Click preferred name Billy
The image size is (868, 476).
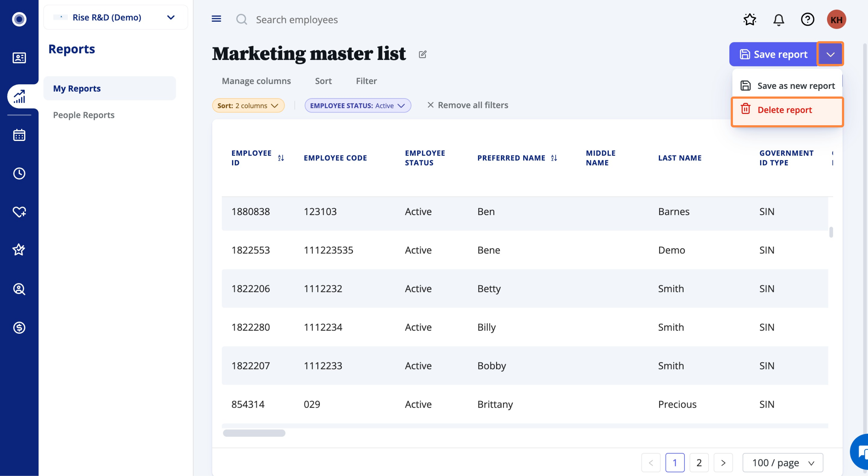point(486,327)
